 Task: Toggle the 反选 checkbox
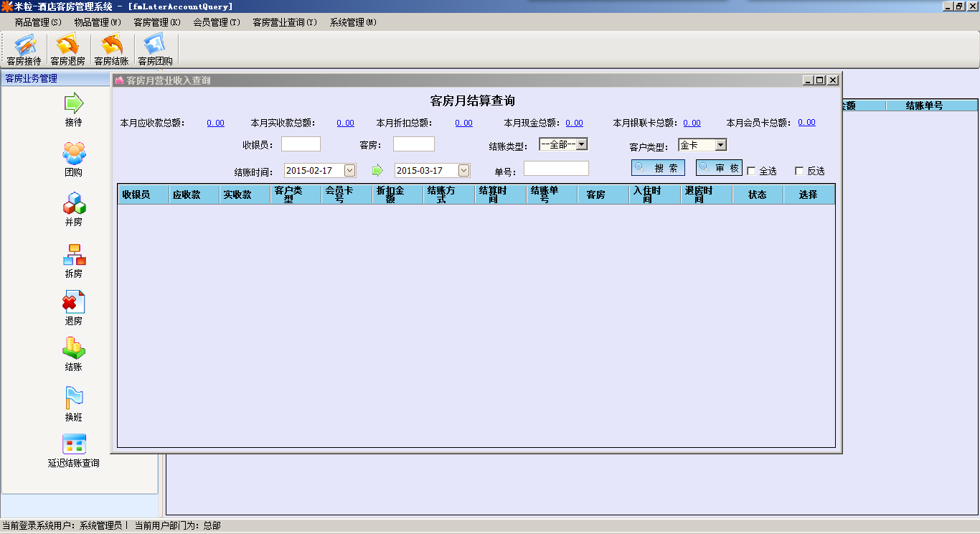click(799, 171)
